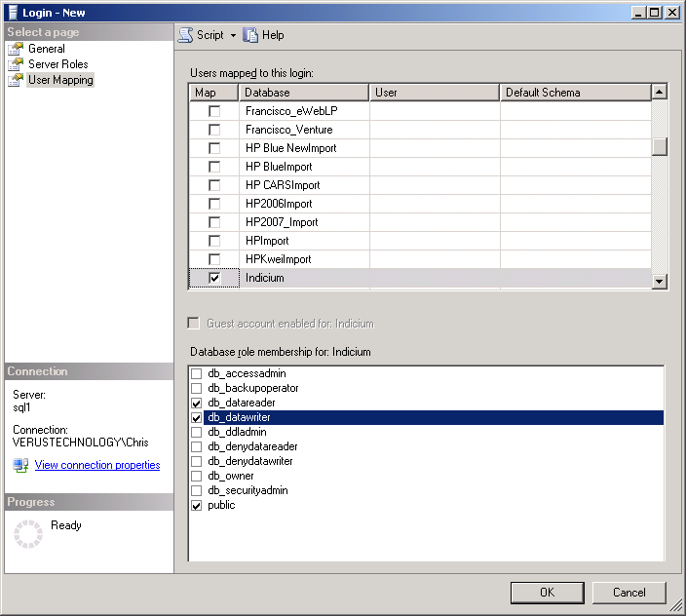Viewport: 686px width, 616px height.
Task: Open the Script dropdown arrow
Action: pyautogui.click(x=234, y=36)
